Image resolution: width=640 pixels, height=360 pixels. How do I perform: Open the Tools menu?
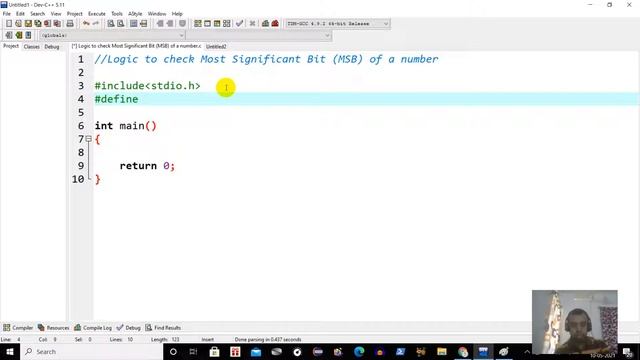(x=117, y=14)
